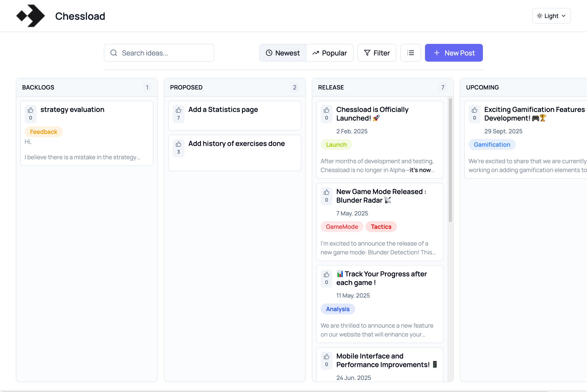Click the Tactics tag
The image size is (587, 392).
click(x=381, y=227)
